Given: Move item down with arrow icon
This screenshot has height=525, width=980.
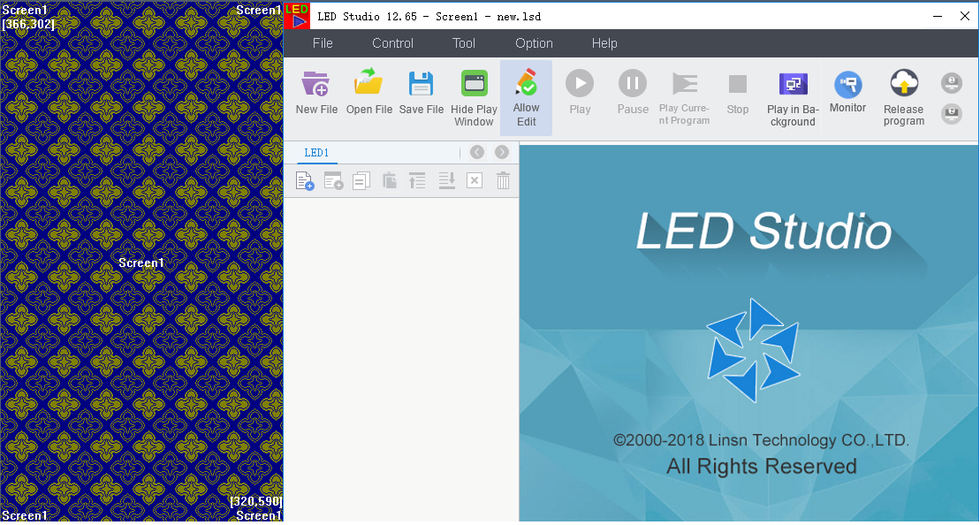Looking at the screenshot, I should pos(447,181).
